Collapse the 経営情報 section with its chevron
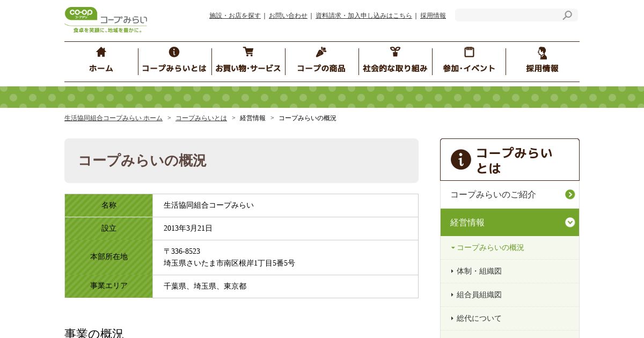Viewport: 644px width, 338px height. [570, 222]
